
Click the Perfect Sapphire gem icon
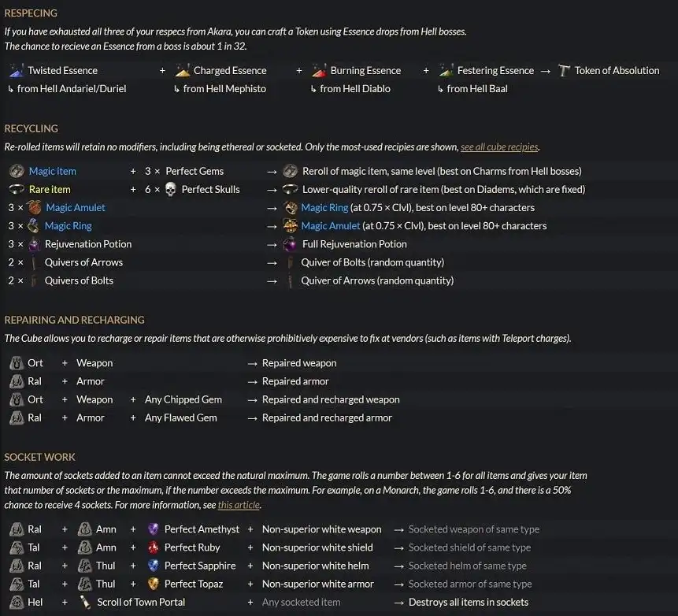pyautogui.click(x=154, y=566)
